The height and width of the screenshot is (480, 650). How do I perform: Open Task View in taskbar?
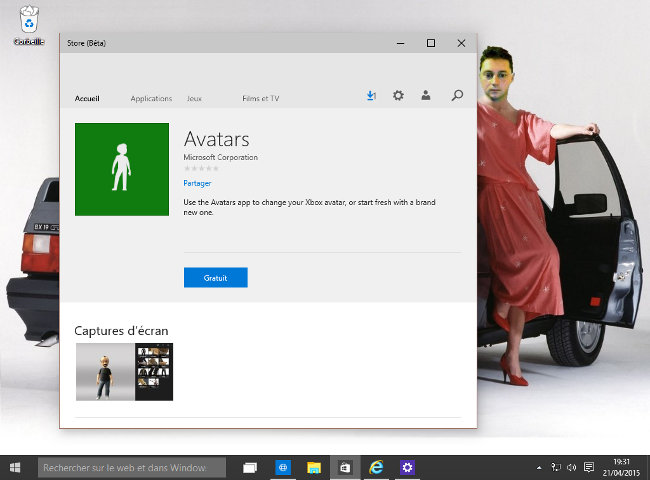[x=250, y=467]
